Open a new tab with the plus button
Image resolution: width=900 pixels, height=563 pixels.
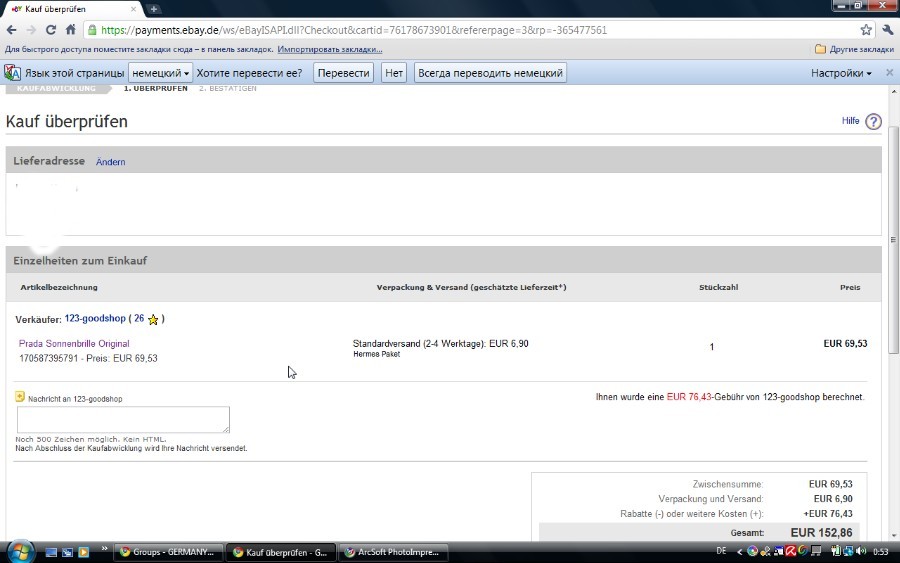pyautogui.click(x=154, y=9)
